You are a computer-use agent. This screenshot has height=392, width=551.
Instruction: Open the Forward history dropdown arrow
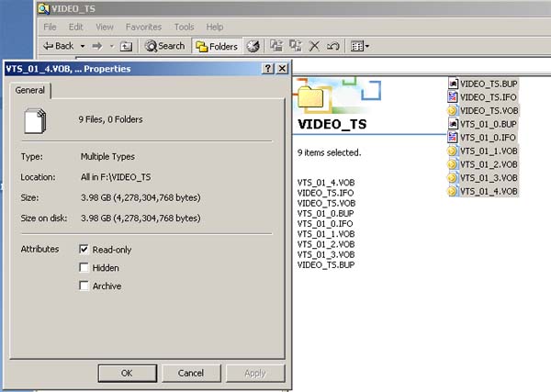(112, 46)
